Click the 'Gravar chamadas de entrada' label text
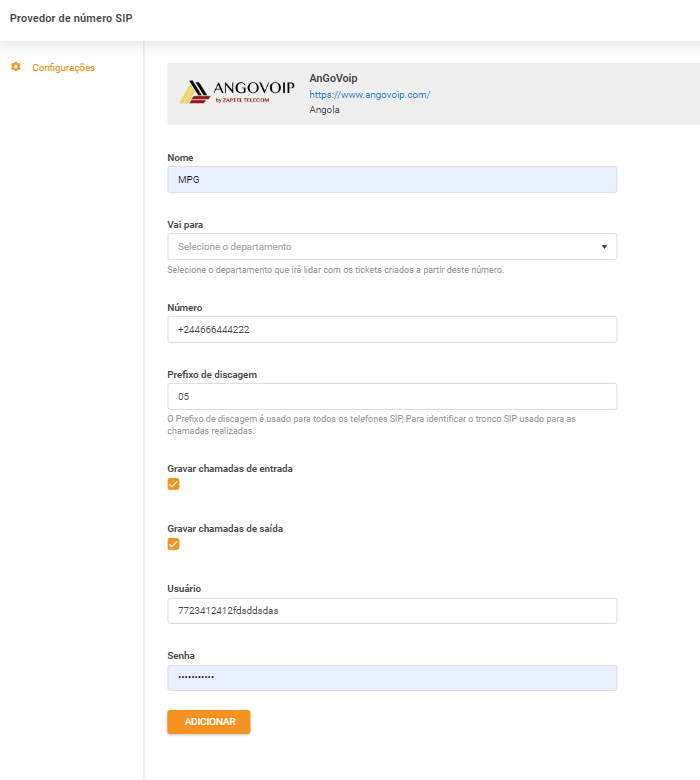The height and width of the screenshot is (780, 700). (x=229, y=468)
